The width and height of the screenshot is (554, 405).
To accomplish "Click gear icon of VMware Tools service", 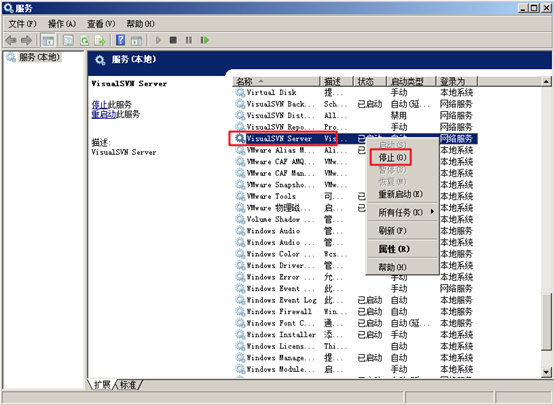I will click(x=240, y=196).
